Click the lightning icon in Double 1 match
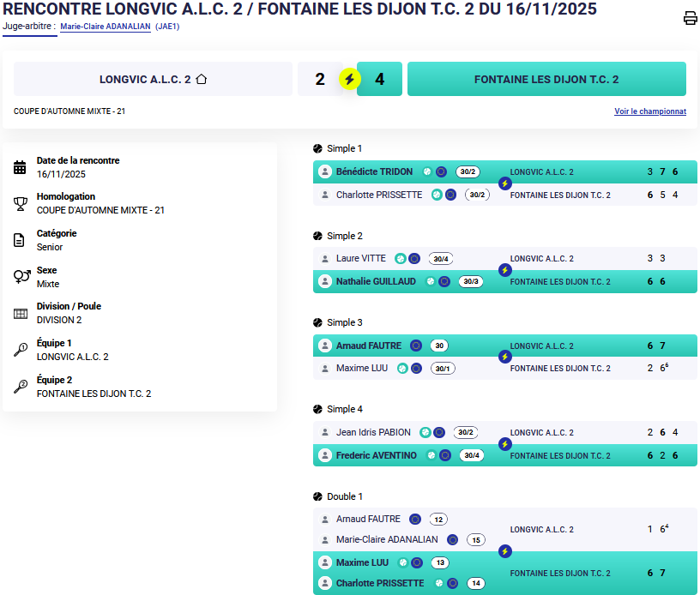The width and height of the screenshot is (700, 595). (x=505, y=551)
